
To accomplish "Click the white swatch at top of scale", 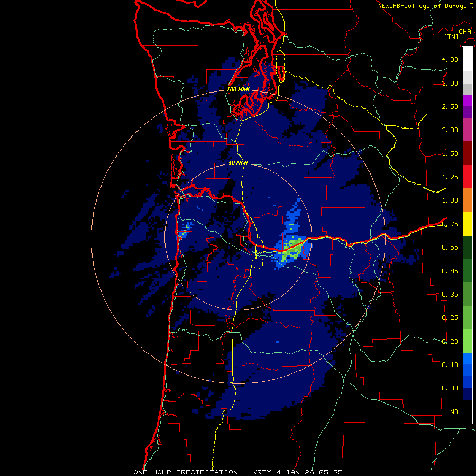I will point(467,59).
